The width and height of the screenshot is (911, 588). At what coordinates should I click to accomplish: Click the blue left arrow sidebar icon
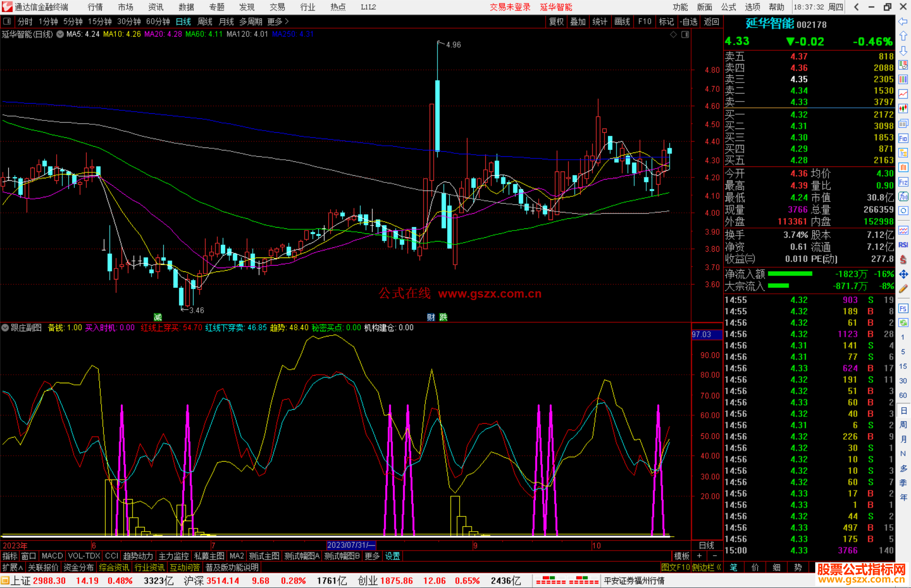tap(903, 21)
